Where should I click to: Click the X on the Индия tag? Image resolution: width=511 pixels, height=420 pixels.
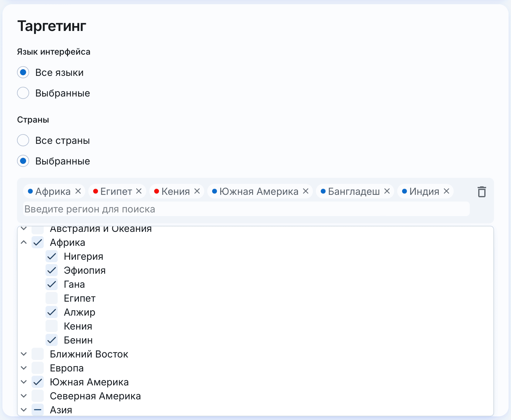(x=446, y=191)
